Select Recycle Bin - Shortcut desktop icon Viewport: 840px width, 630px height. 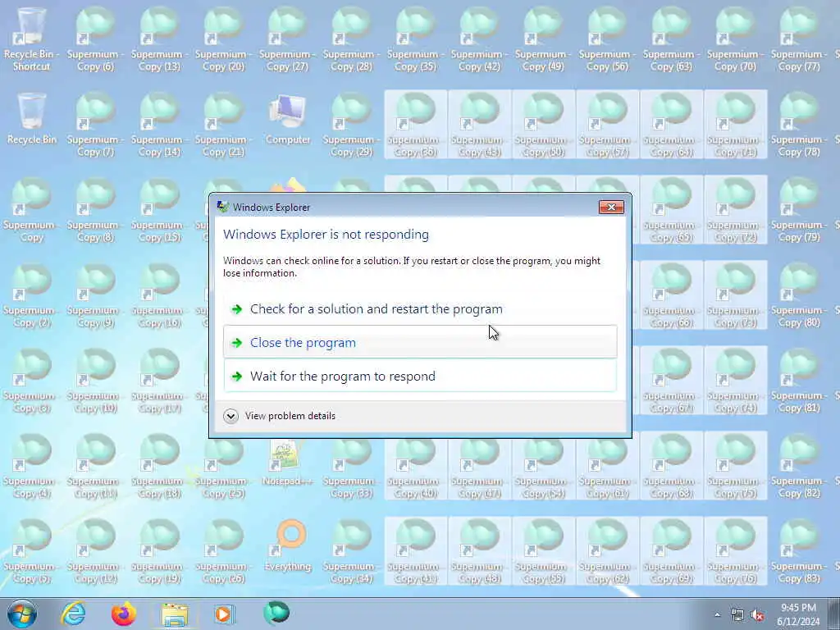coord(31,39)
